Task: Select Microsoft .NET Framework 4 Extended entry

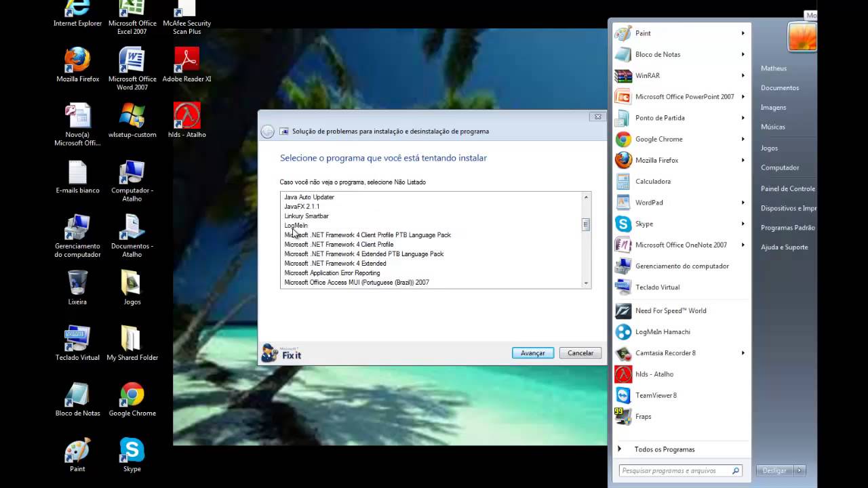Action: (335, 264)
